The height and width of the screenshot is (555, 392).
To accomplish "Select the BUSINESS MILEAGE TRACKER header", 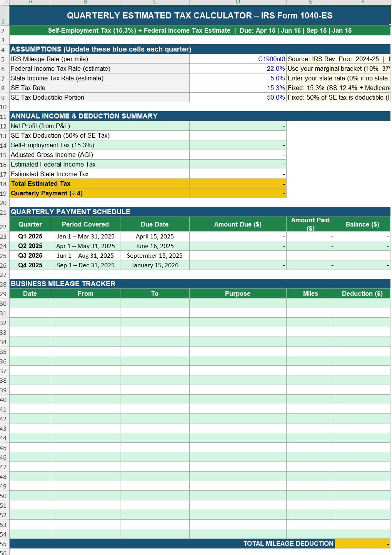I will point(200,284).
